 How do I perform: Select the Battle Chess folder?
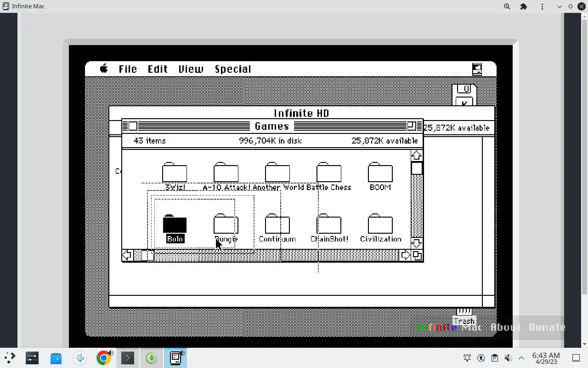click(329, 177)
